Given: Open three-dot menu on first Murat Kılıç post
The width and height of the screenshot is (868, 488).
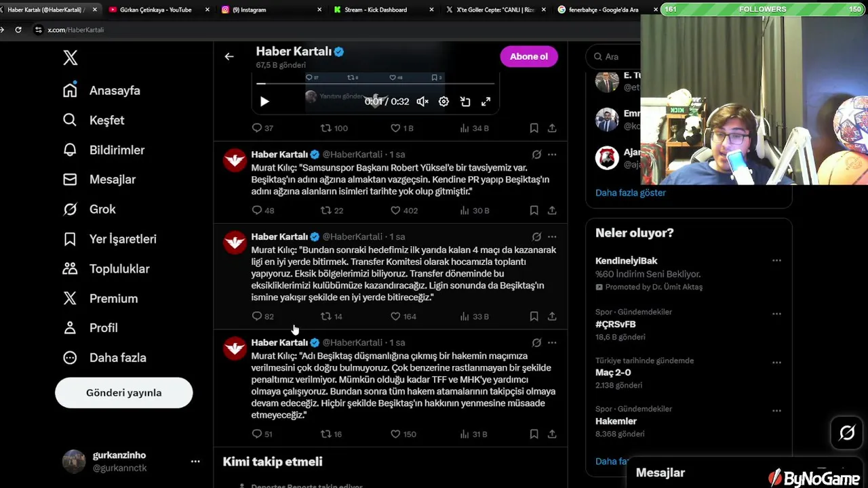Looking at the screenshot, I should (552, 155).
